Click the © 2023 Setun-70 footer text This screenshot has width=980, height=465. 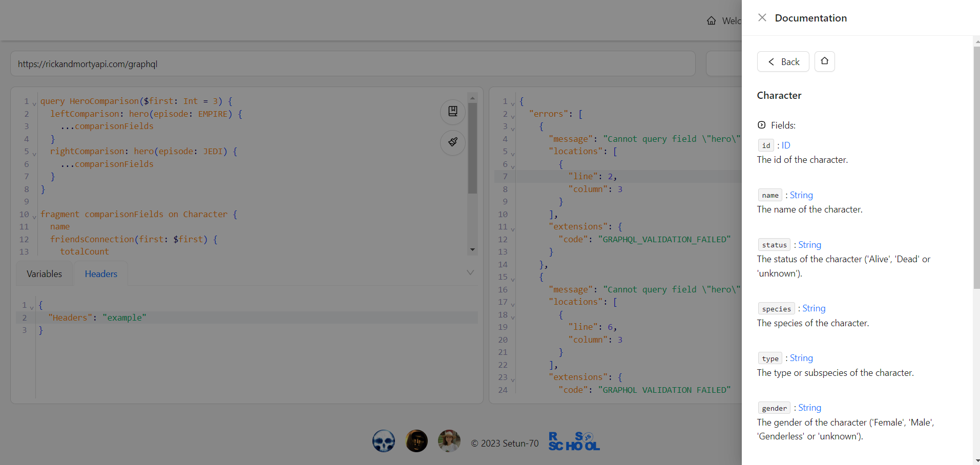(505, 443)
